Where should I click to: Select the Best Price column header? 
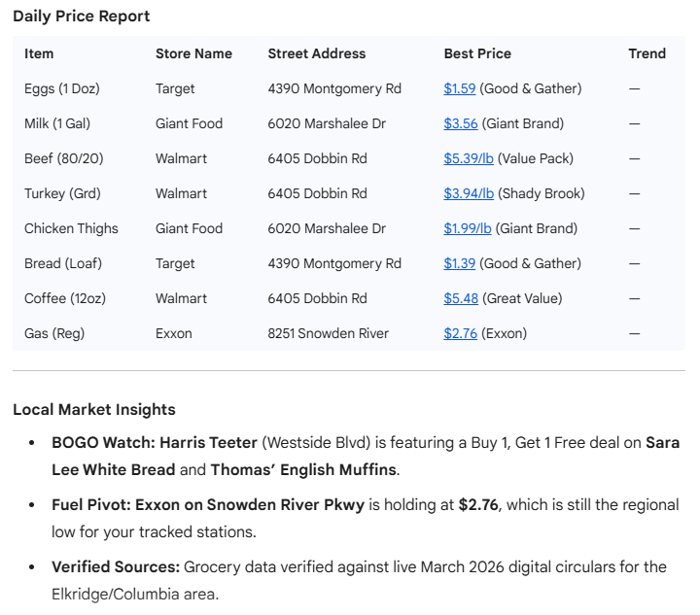(x=477, y=53)
